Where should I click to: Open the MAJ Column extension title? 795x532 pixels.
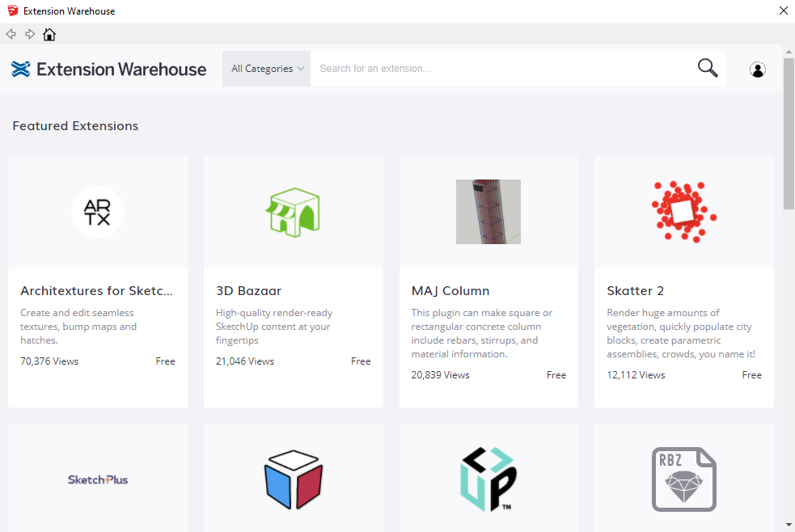point(450,291)
